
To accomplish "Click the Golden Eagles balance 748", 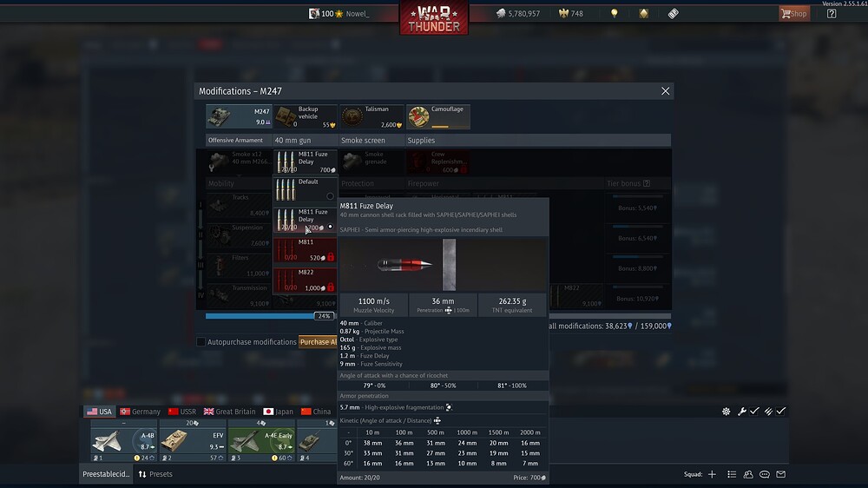I will tap(571, 13).
